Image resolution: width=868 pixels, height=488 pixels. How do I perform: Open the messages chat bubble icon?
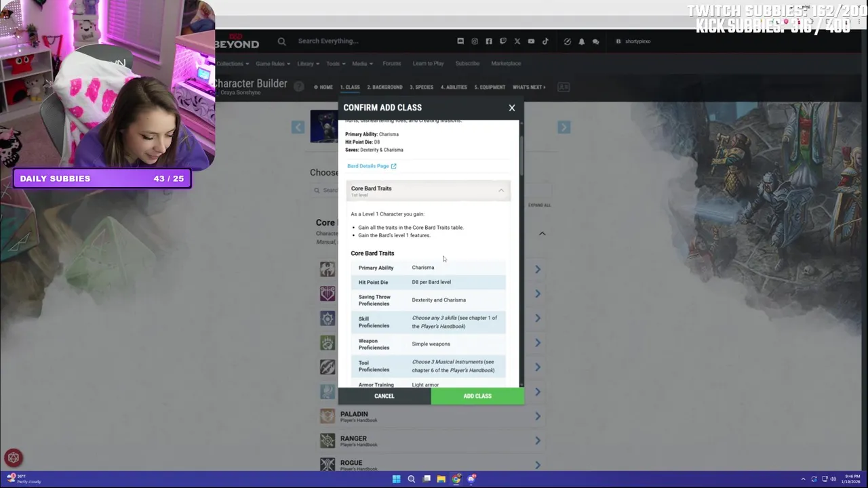596,41
